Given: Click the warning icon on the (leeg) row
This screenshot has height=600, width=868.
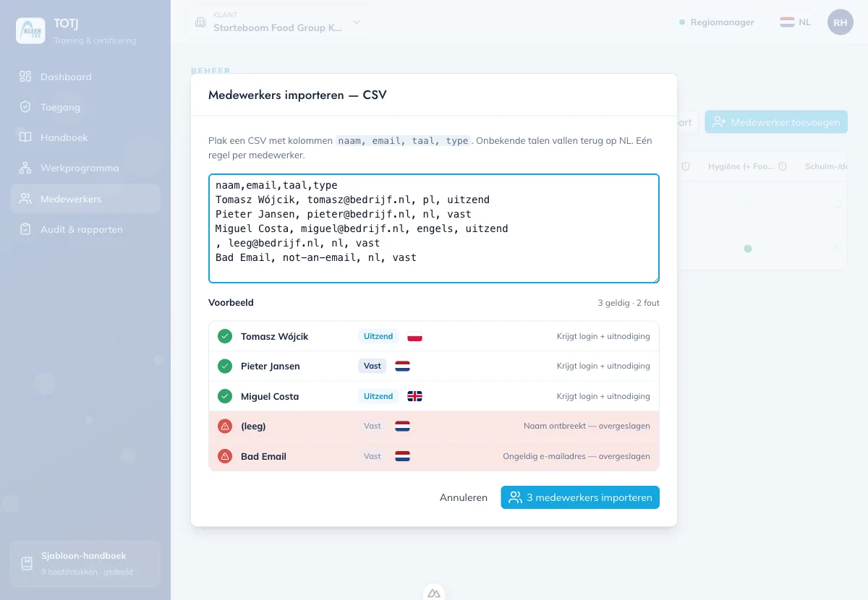Looking at the screenshot, I should point(225,426).
